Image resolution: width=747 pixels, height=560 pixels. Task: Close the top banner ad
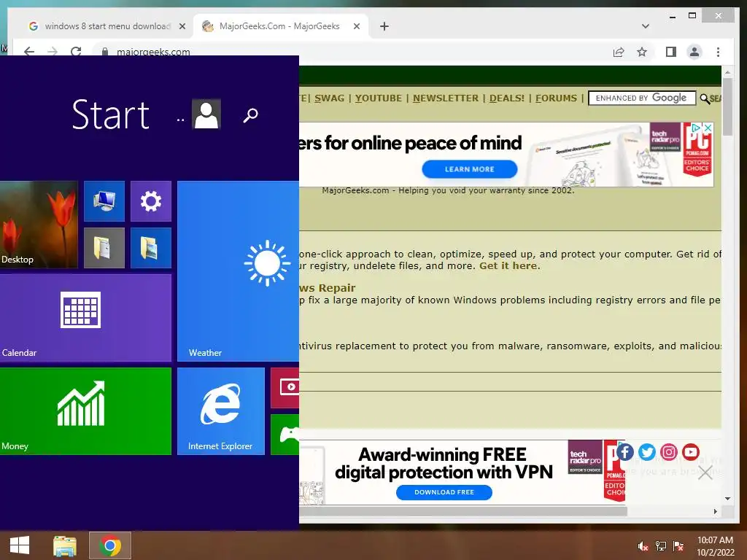click(708, 128)
